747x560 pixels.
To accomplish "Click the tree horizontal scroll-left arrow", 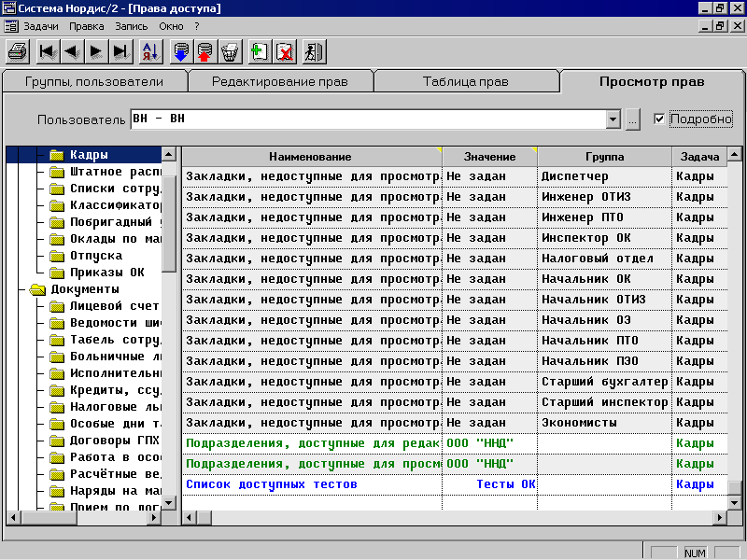I will point(13,517).
